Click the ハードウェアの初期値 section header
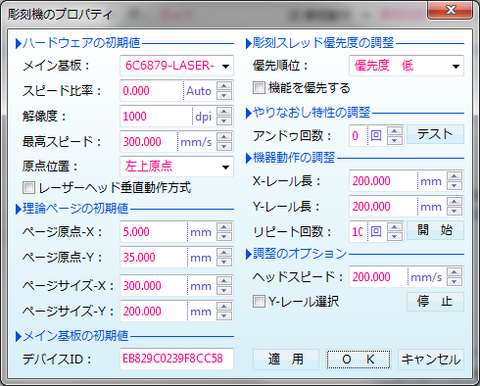This screenshot has width=480, height=386. click(x=81, y=43)
